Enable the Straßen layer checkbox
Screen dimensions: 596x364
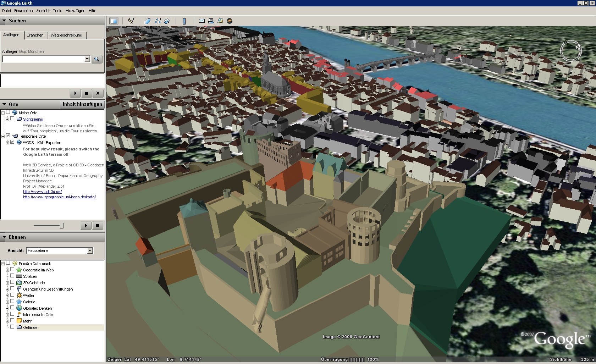(12, 276)
